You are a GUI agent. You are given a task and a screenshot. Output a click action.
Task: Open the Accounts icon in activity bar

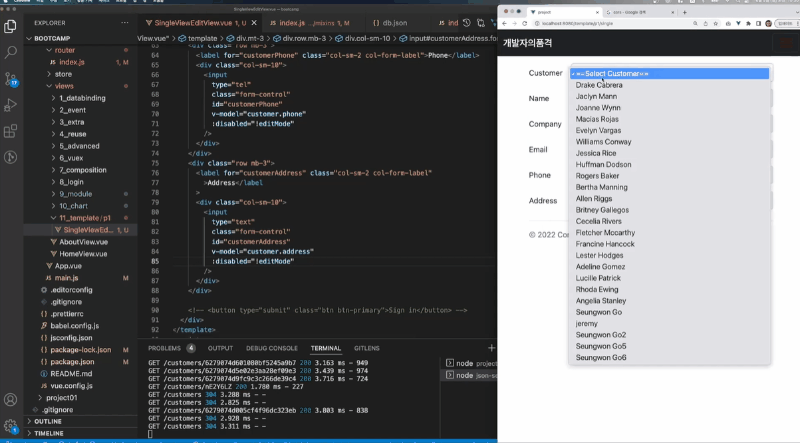pos(12,399)
